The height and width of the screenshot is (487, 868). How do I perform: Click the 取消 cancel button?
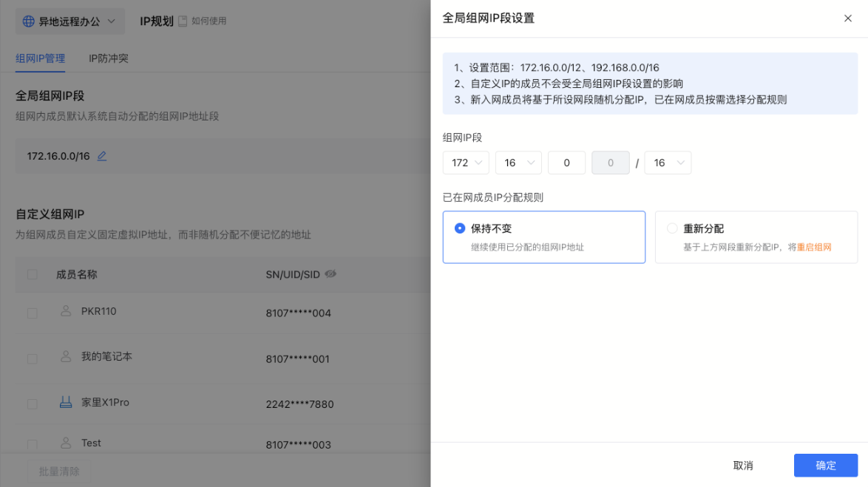tap(743, 466)
